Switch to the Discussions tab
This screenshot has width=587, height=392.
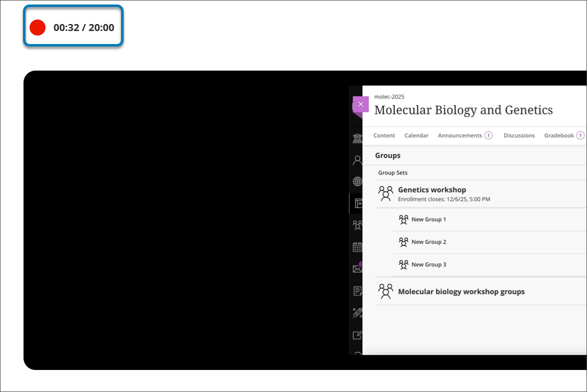(x=519, y=135)
